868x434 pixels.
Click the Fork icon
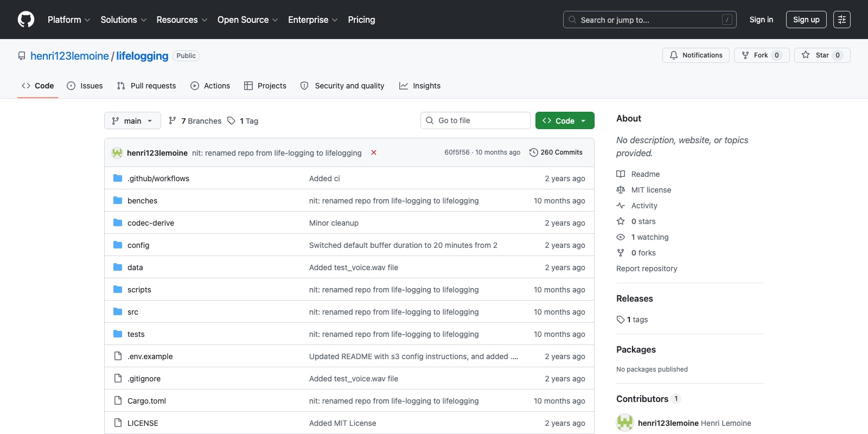(x=745, y=55)
